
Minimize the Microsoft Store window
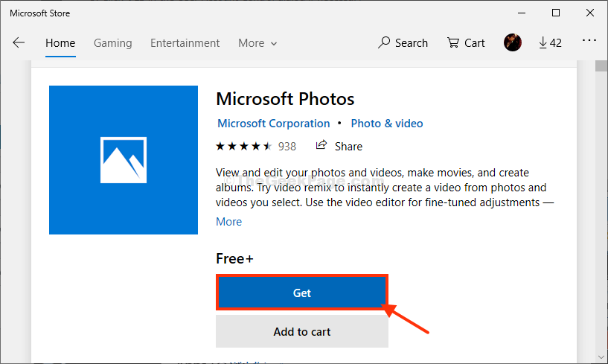tap(522, 13)
